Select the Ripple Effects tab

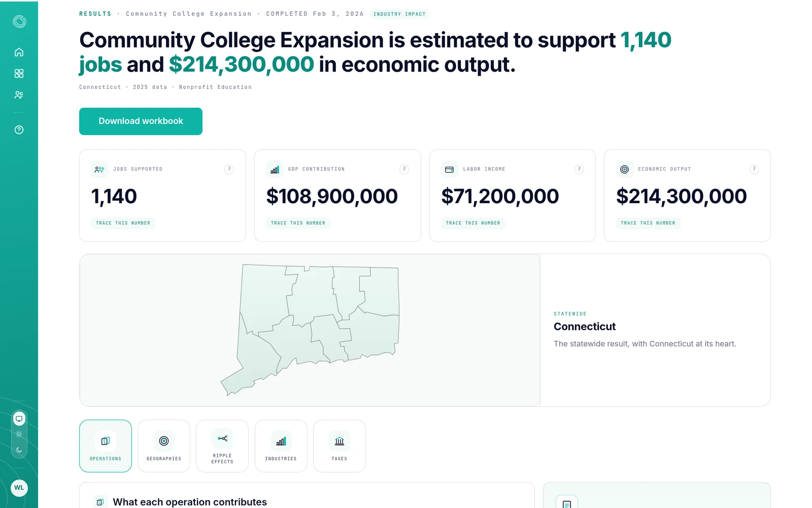pyautogui.click(x=222, y=446)
